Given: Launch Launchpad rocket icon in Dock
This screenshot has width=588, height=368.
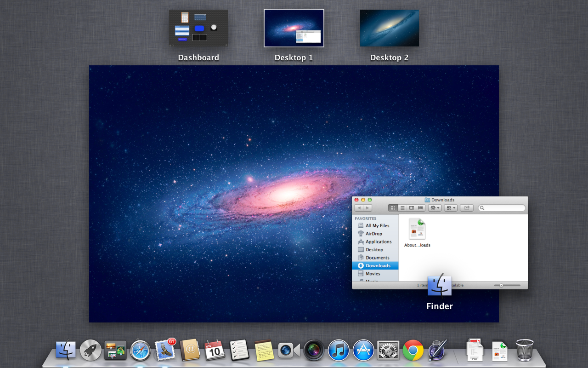Looking at the screenshot, I should click(x=90, y=351).
